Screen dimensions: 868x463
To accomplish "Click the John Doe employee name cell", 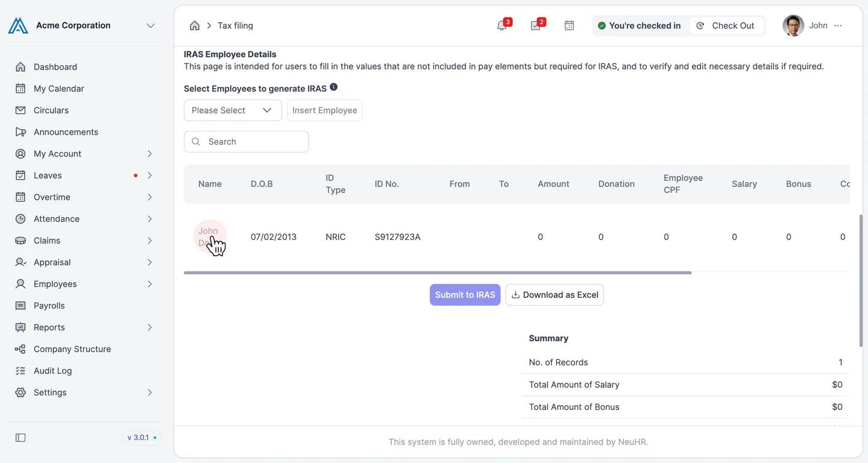I will (x=208, y=237).
